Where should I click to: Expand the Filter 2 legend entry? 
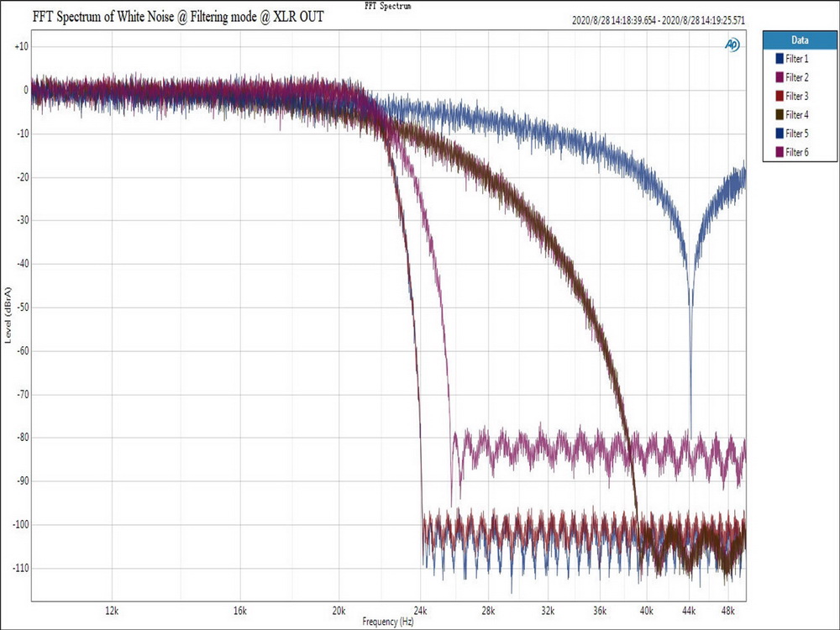click(x=796, y=77)
